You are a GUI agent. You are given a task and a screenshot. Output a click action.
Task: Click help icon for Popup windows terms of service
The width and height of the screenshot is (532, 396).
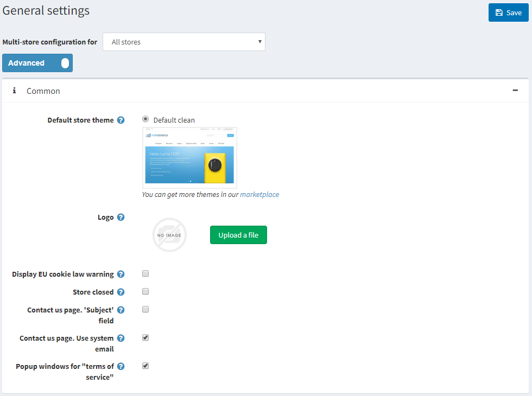[x=121, y=366]
